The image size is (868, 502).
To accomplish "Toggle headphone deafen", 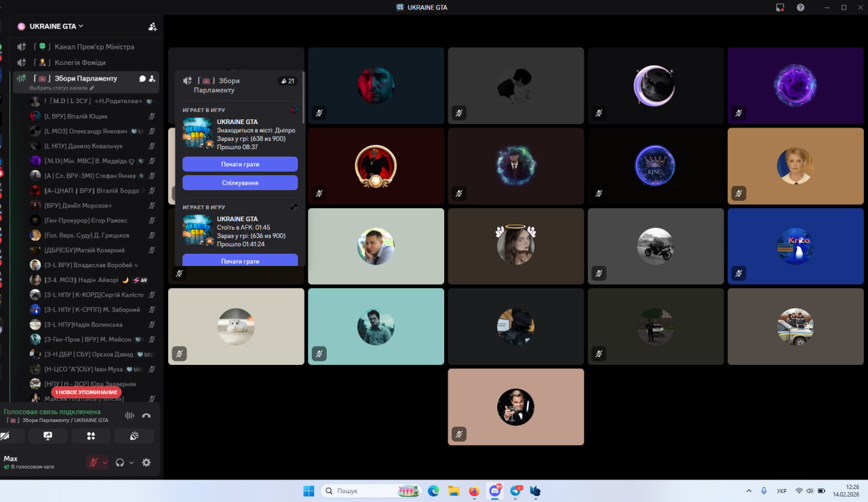I will coord(120,463).
